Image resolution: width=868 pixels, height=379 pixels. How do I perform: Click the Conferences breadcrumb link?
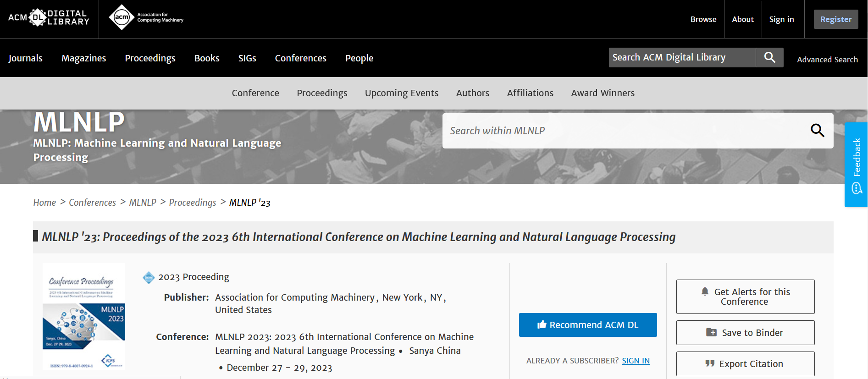click(92, 203)
